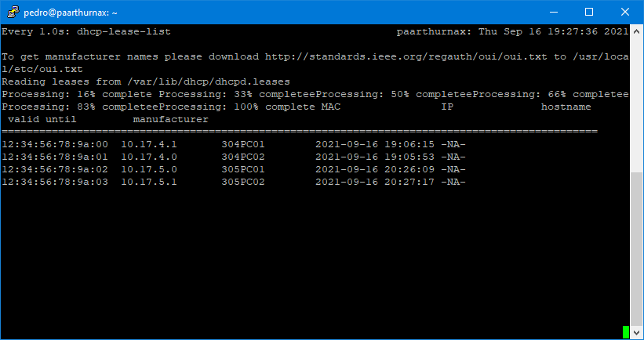The image size is (644, 340).
Task: Click the hostname 305PC01
Action: click(x=243, y=169)
